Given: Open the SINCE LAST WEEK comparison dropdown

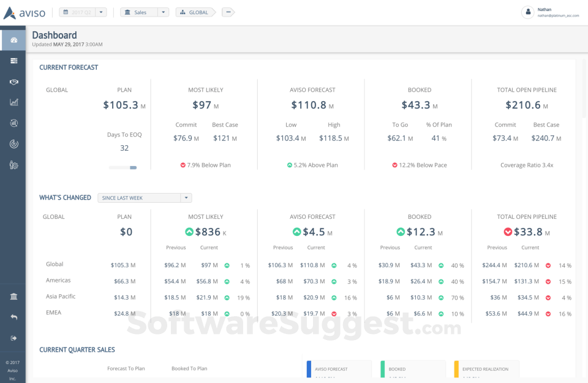Looking at the screenshot, I should tap(144, 197).
